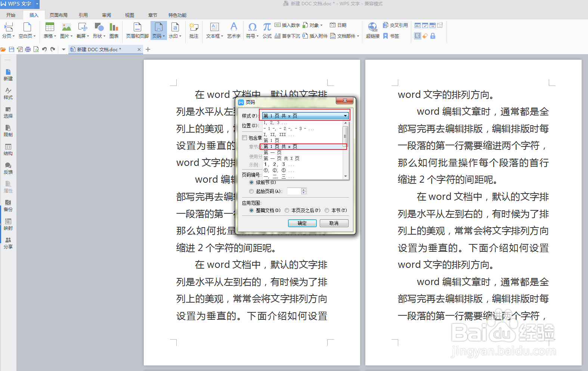
Task: Click 备份 backup in left sidebar
Action: point(8,205)
